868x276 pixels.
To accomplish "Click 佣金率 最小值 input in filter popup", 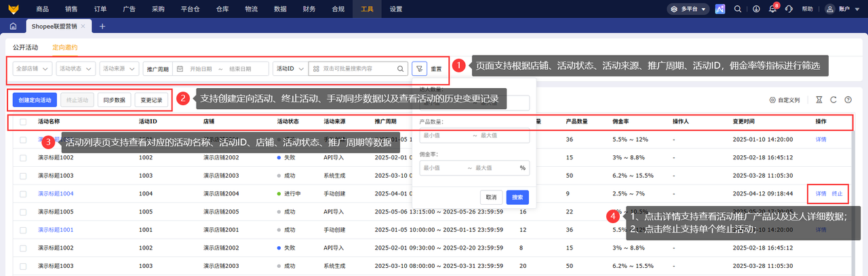I will (x=441, y=167).
